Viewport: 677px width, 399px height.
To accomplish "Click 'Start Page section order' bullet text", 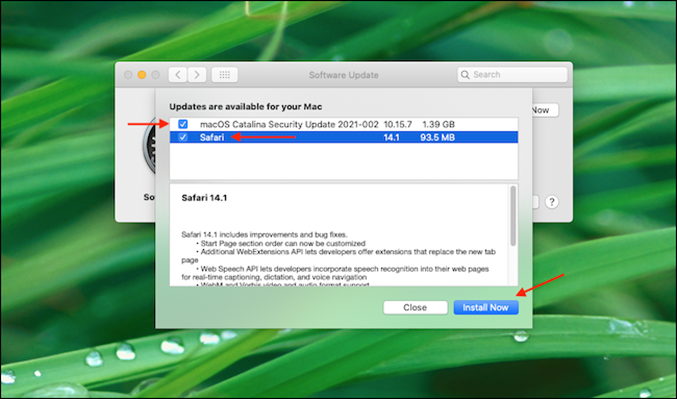I will (x=283, y=244).
